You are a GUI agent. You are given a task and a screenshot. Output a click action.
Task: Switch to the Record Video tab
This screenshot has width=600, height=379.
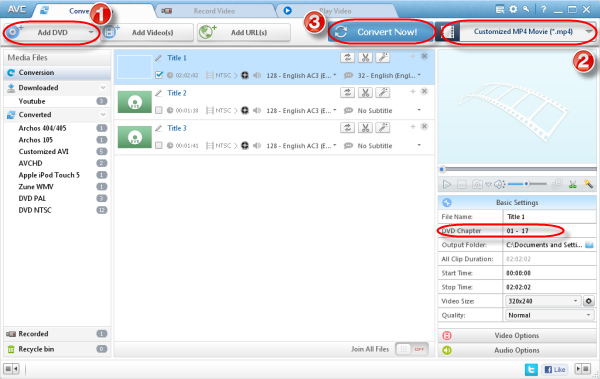(x=214, y=11)
